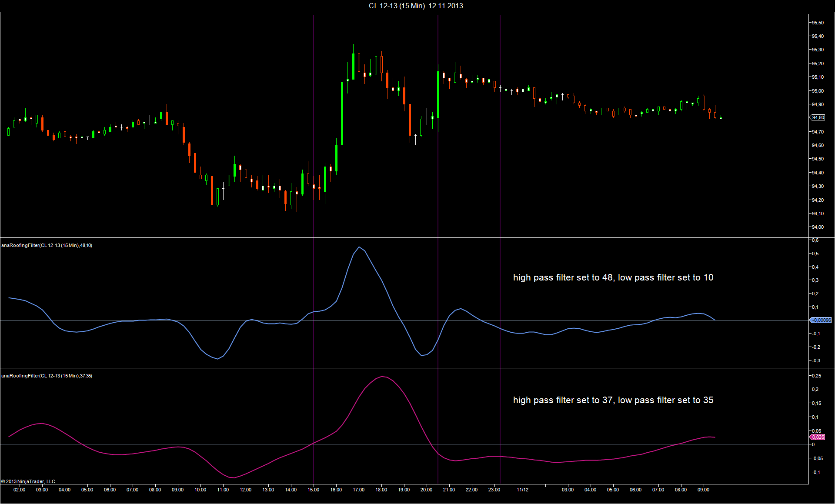
Task: Click the 95,20 price axis label
Action: (818, 63)
